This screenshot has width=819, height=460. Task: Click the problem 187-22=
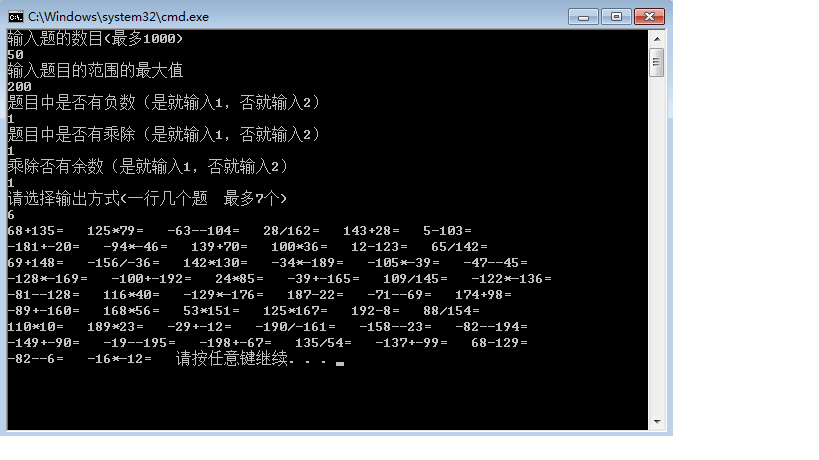pyautogui.click(x=315, y=295)
